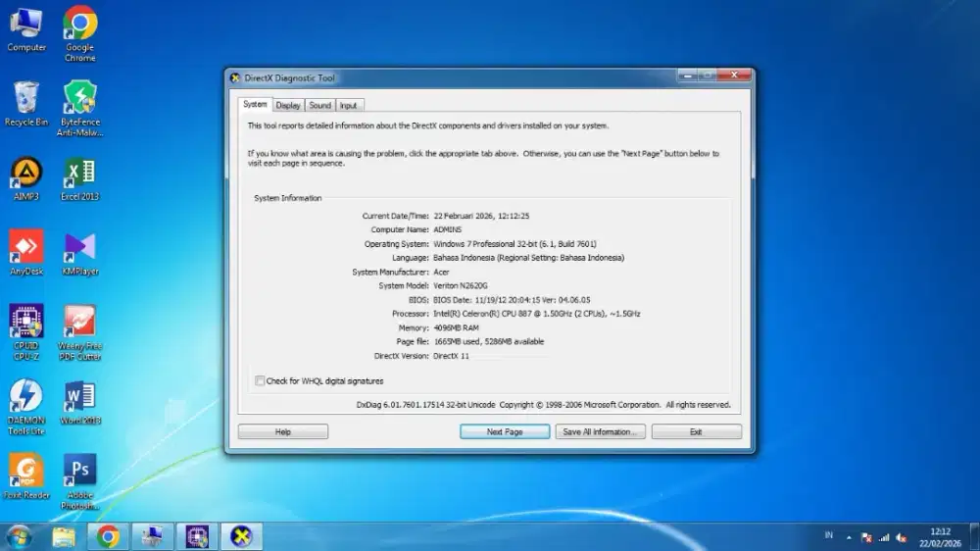Select the Foxit Reader desktop shortcut

pyautogui.click(x=26, y=476)
